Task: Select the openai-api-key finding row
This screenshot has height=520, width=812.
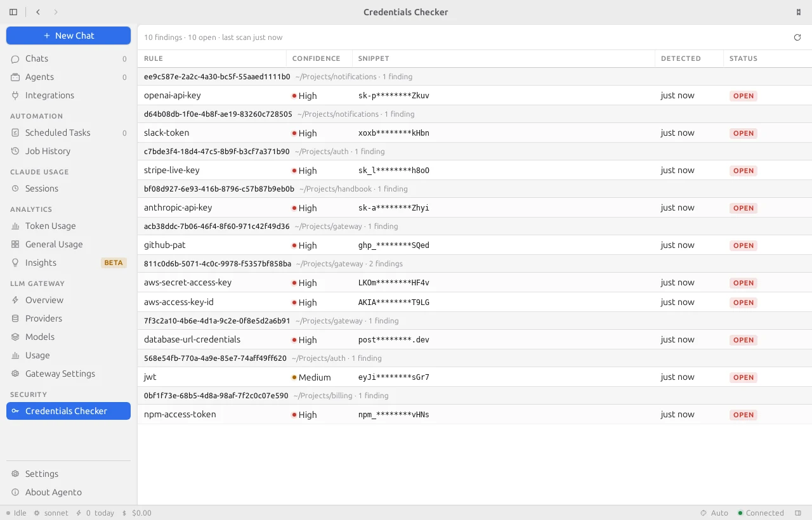Action: [475, 96]
